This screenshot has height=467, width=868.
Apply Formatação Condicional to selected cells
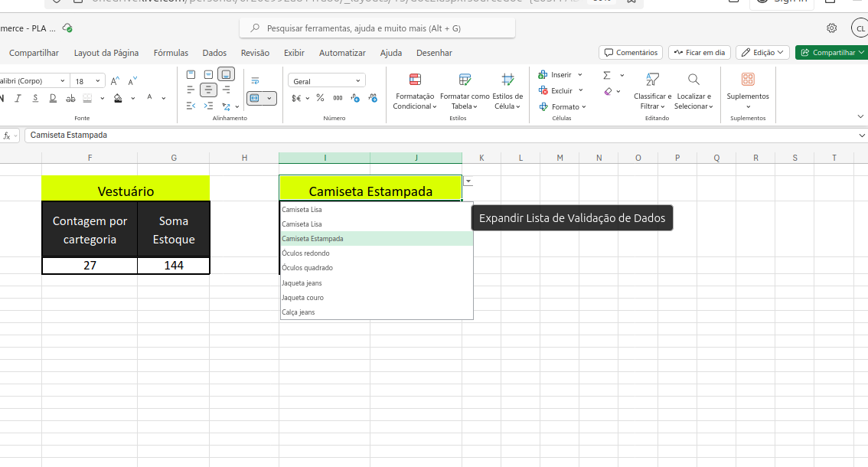coord(414,90)
